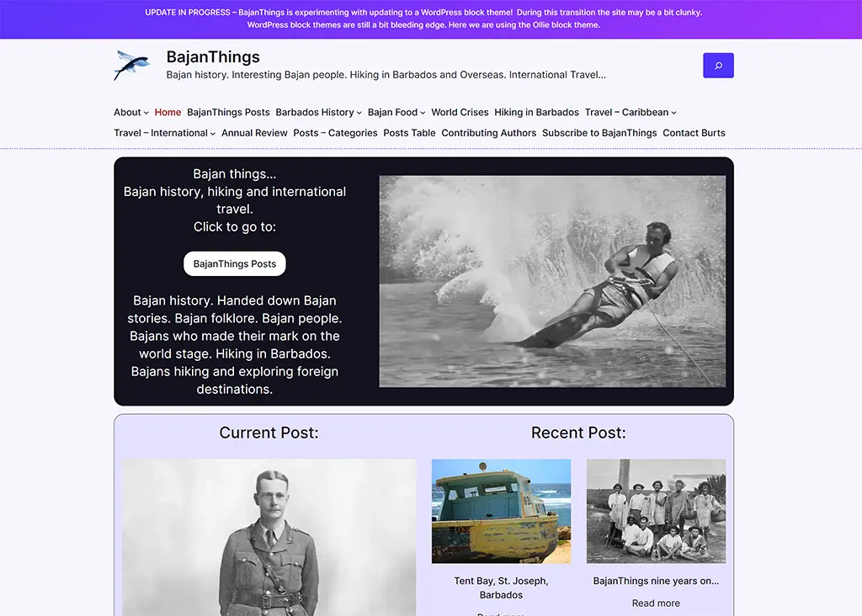
Task: Open the water skier photo
Action: pos(552,281)
